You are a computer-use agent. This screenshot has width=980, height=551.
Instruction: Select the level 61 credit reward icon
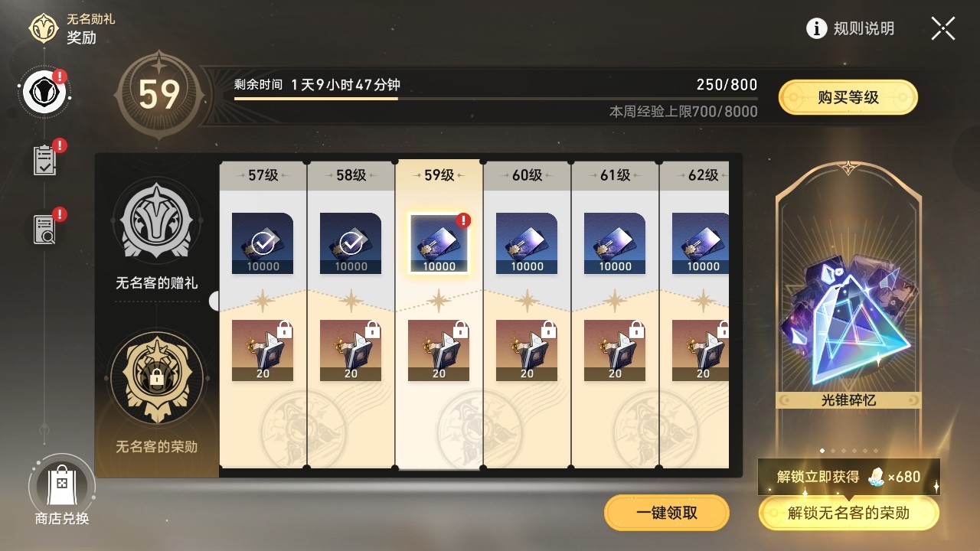(615, 243)
